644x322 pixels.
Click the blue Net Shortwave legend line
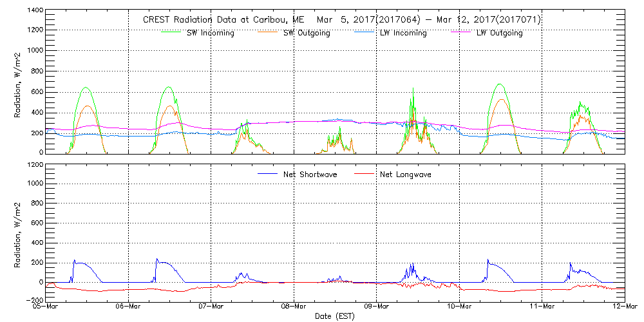coord(268,175)
